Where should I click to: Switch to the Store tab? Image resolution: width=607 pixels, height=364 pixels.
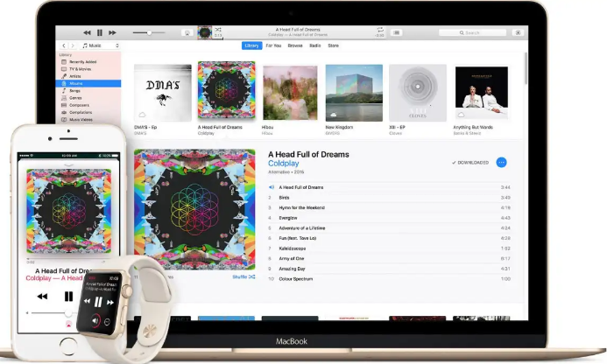(334, 45)
